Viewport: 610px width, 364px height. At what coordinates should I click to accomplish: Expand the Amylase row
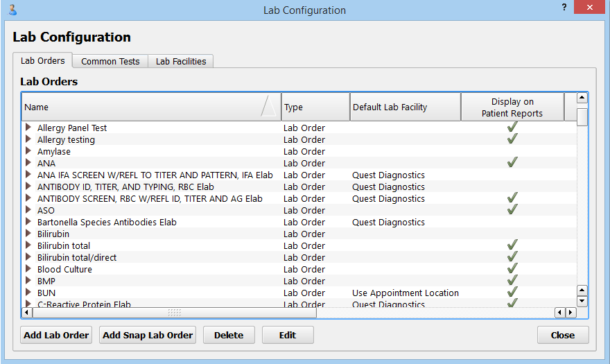28,150
